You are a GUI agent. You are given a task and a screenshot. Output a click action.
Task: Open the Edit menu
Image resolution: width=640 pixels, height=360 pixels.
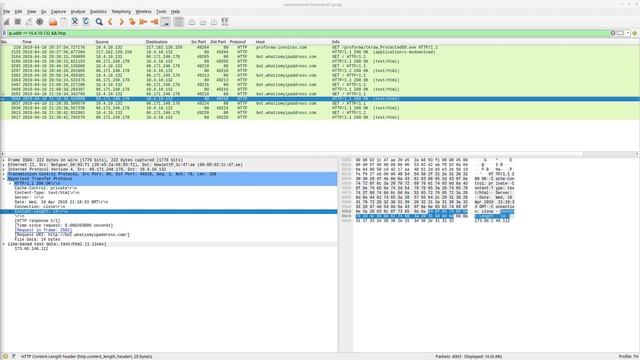18,11
